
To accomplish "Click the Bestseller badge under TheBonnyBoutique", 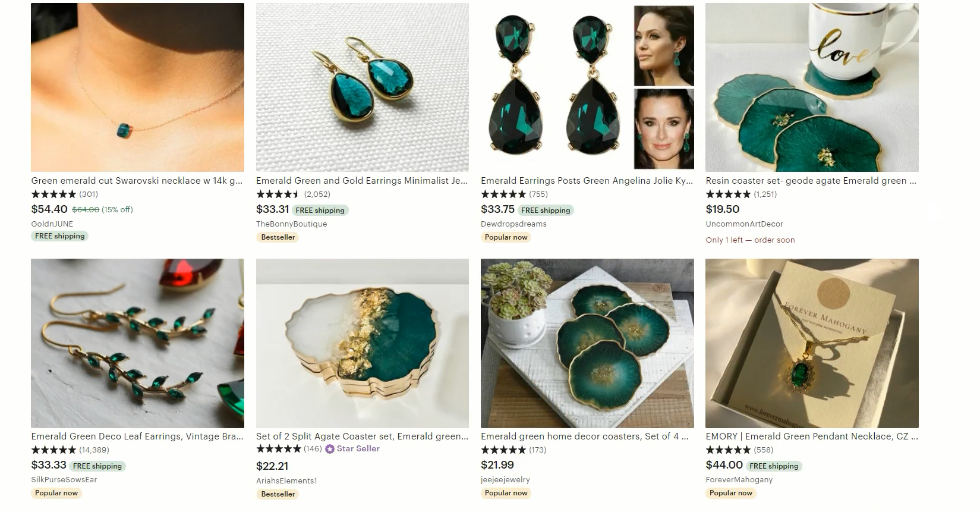I will coord(278,237).
